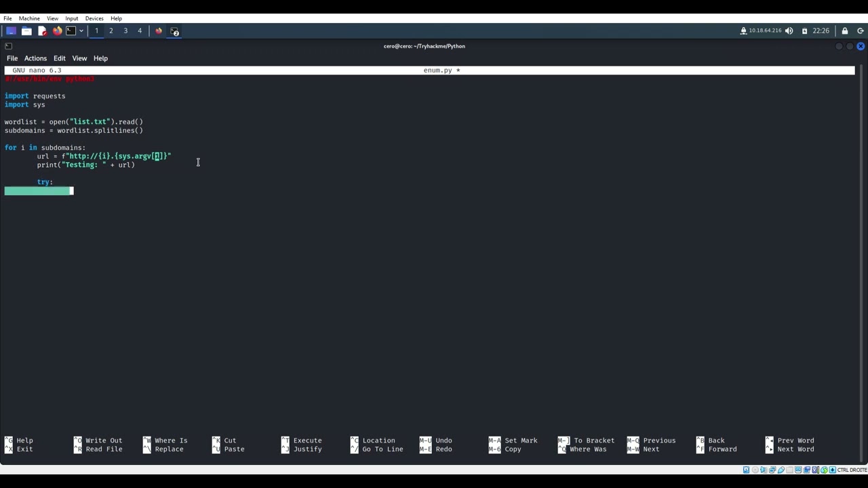Open the terminal View menu
Image resolution: width=868 pixels, height=488 pixels.
click(x=79, y=58)
